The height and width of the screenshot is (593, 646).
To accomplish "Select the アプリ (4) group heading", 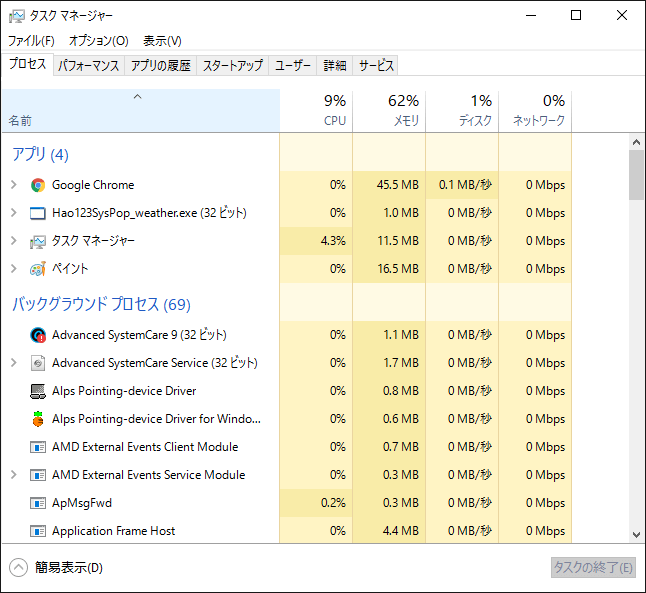I will (40, 155).
